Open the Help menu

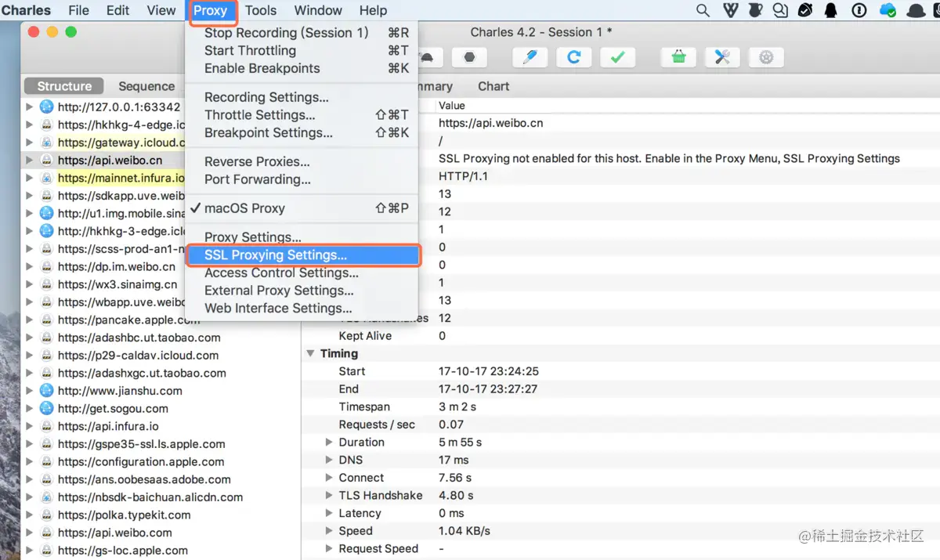[x=373, y=10]
